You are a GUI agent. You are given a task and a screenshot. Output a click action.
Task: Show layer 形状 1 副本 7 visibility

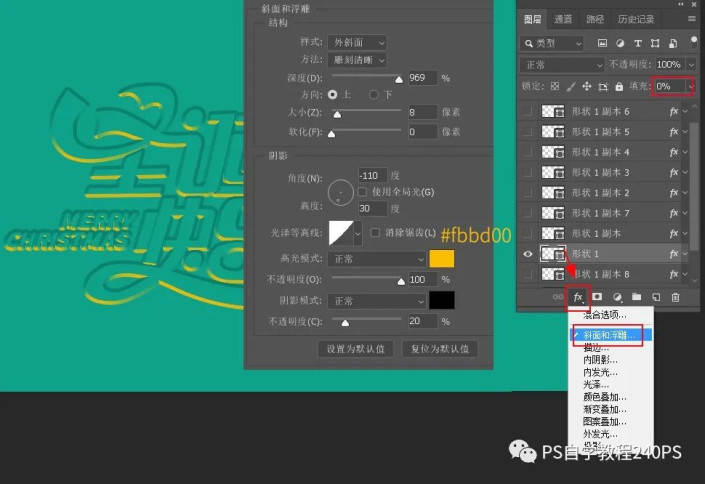528,213
